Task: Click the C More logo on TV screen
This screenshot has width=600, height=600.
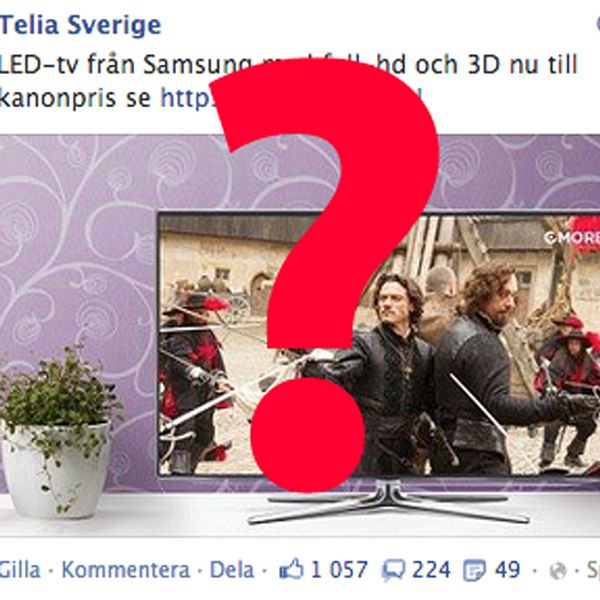Action: click(572, 238)
